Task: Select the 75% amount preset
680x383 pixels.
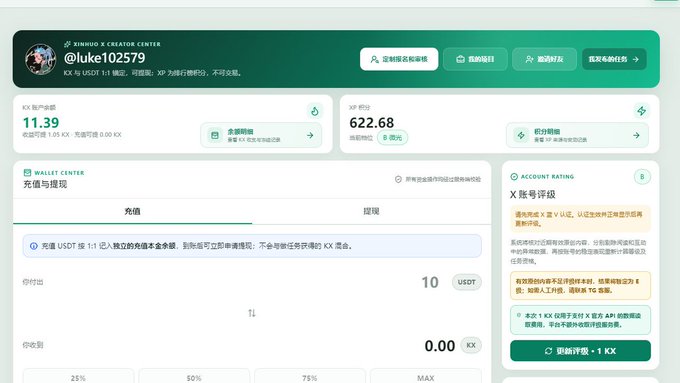Action: [310, 377]
